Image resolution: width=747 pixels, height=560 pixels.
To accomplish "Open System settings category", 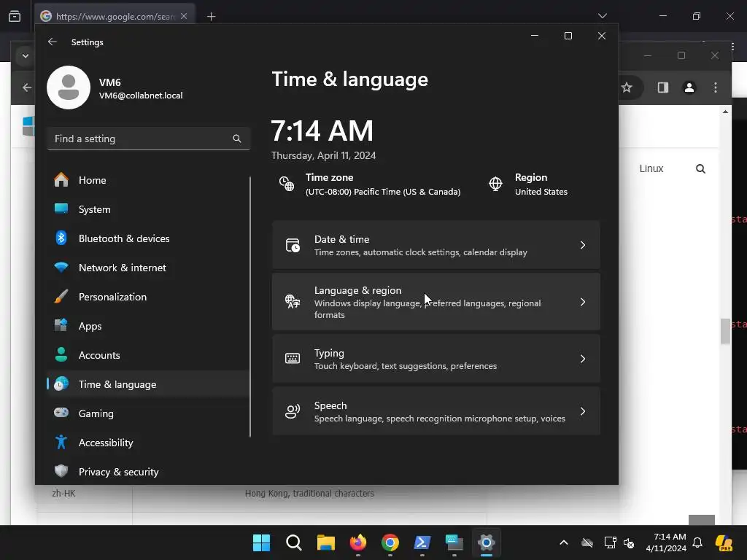I will point(147,209).
